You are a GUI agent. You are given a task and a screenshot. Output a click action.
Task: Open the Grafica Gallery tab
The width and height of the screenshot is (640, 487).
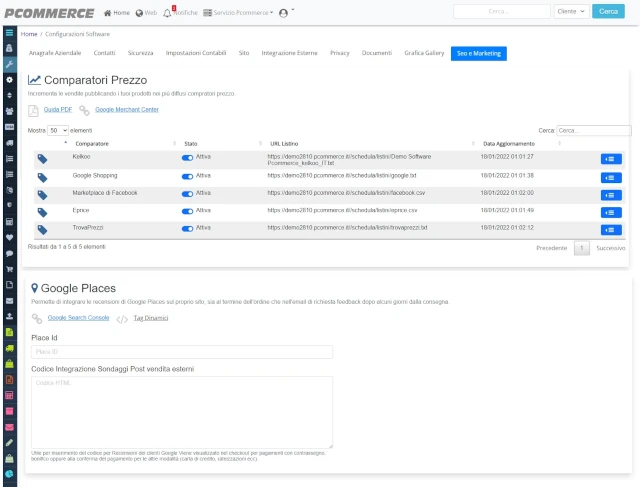pos(424,53)
